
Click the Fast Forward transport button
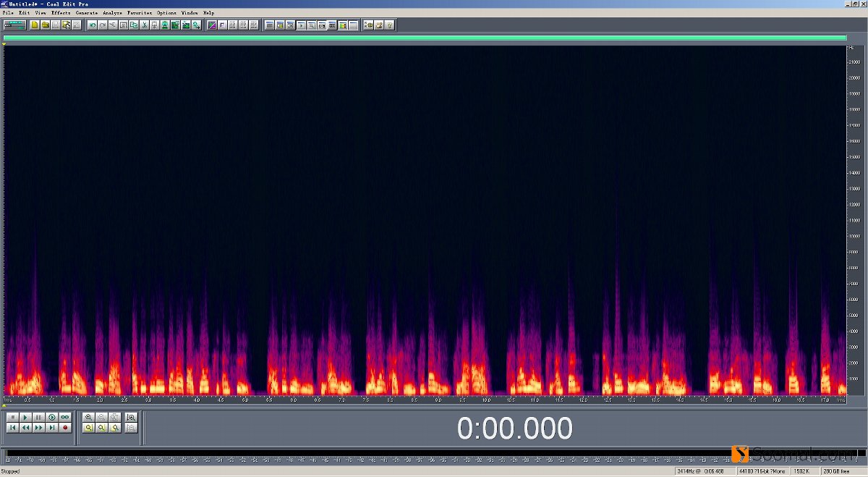click(x=38, y=428)
